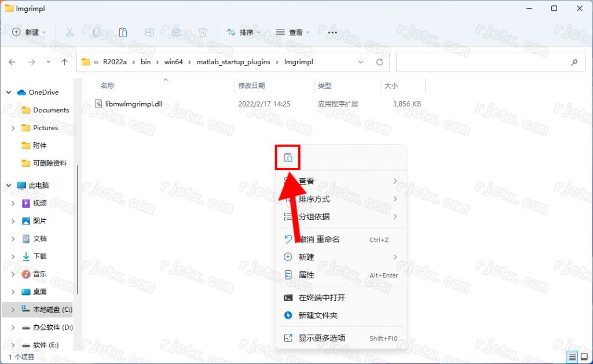
Task: Click the Share icon in toolbar
Action: pyautogui.click(x=176, y=32)
